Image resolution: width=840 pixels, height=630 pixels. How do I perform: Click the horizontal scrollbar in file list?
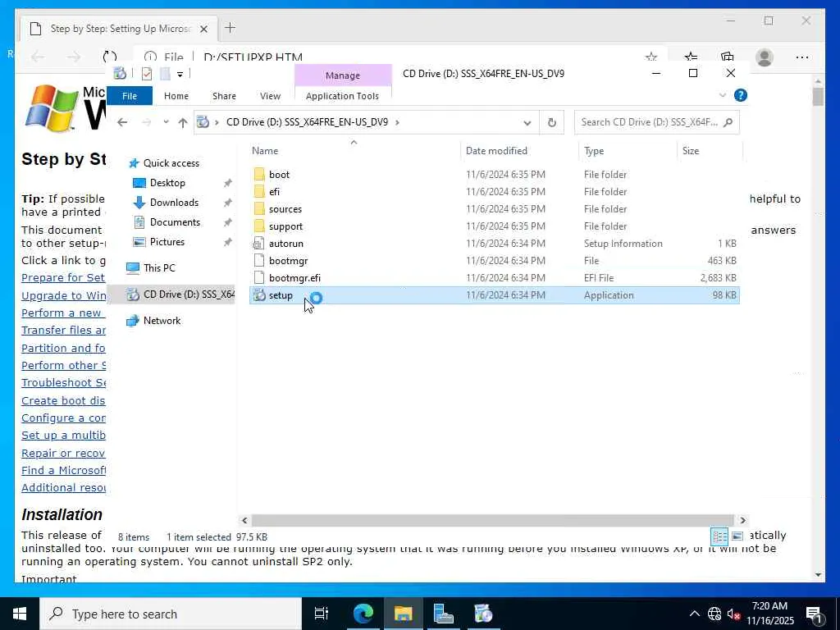coord(492,520)
